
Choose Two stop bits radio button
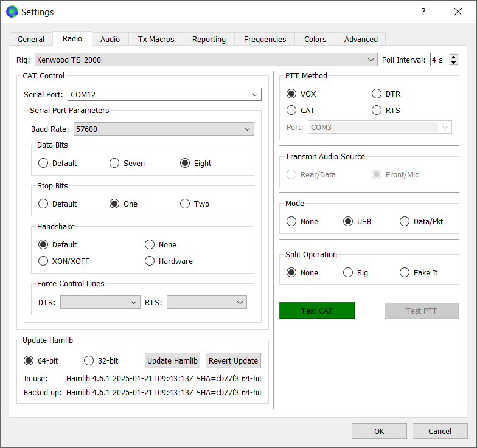185,204
